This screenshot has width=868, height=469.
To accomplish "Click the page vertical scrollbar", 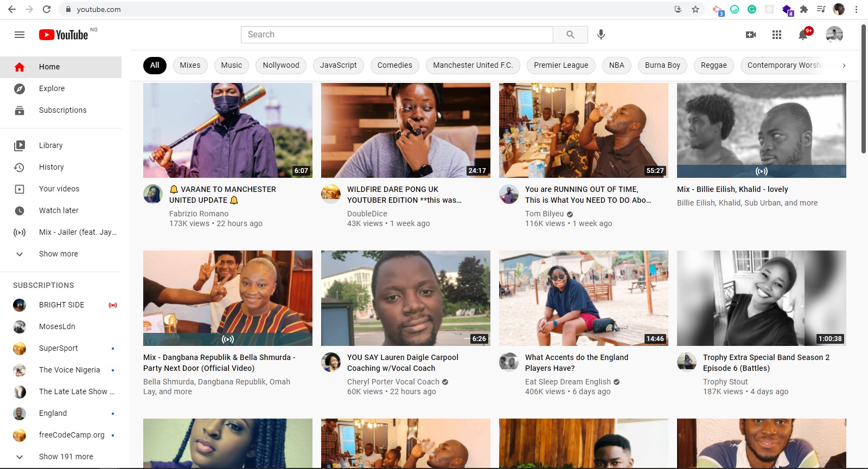I will coord(864,89).
